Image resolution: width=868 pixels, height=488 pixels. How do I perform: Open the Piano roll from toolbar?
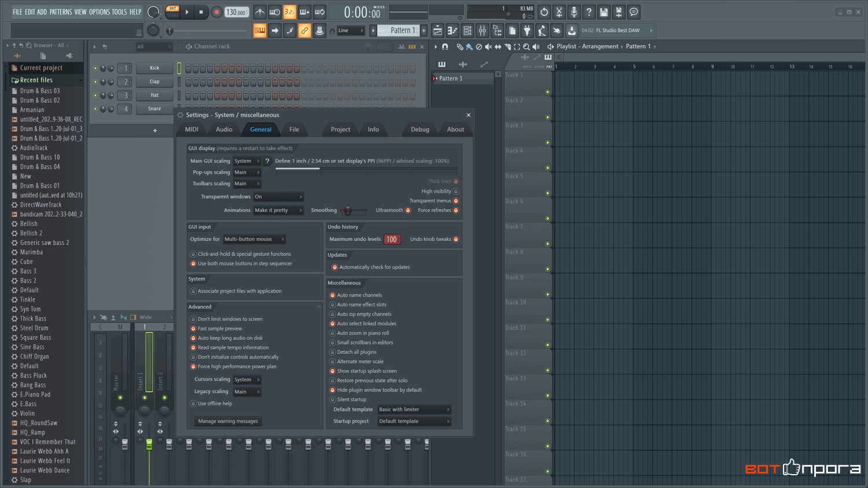(453, 31)
